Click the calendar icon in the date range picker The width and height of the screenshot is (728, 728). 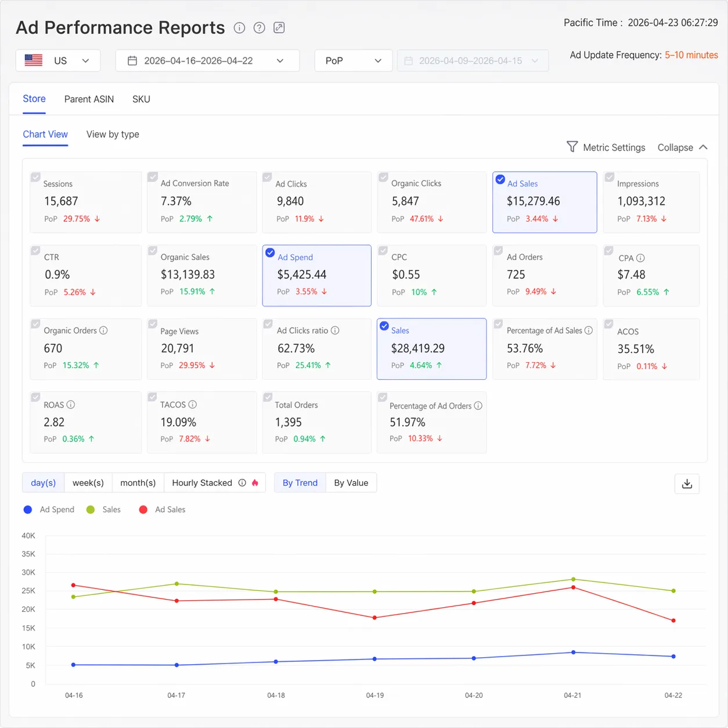point(133,60)
